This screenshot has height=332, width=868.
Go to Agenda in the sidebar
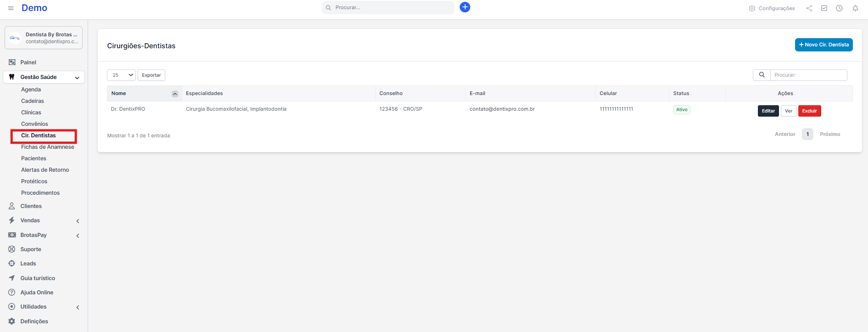point(31,90)
